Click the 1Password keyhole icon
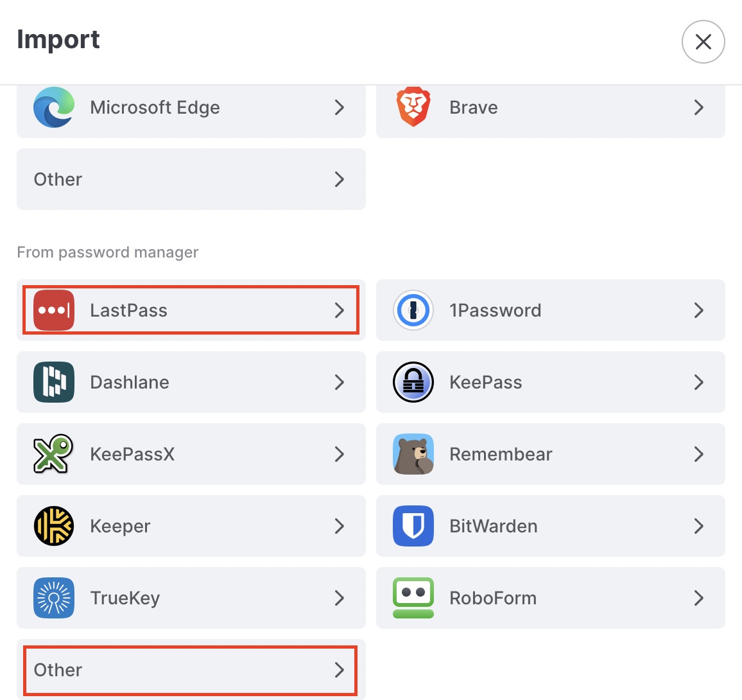 (x=413, y=310)
